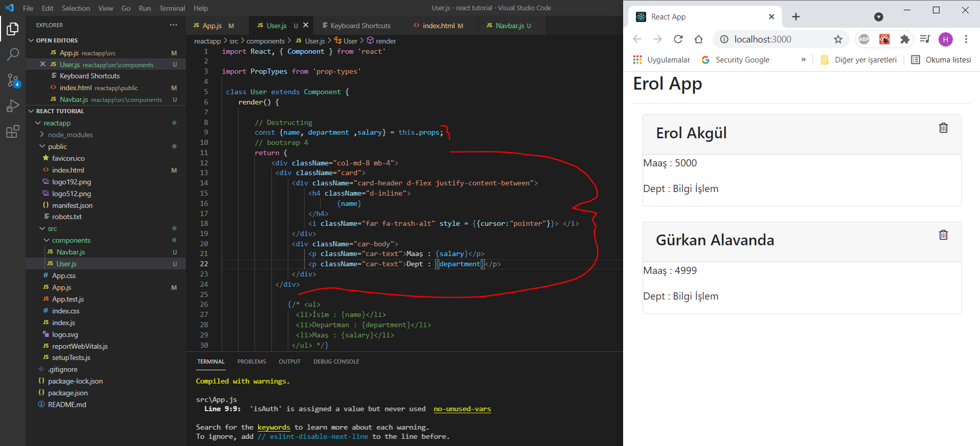The image size is (980, 446).
Task: Expand the node_modules folder
Action: [x=70, y=135]
